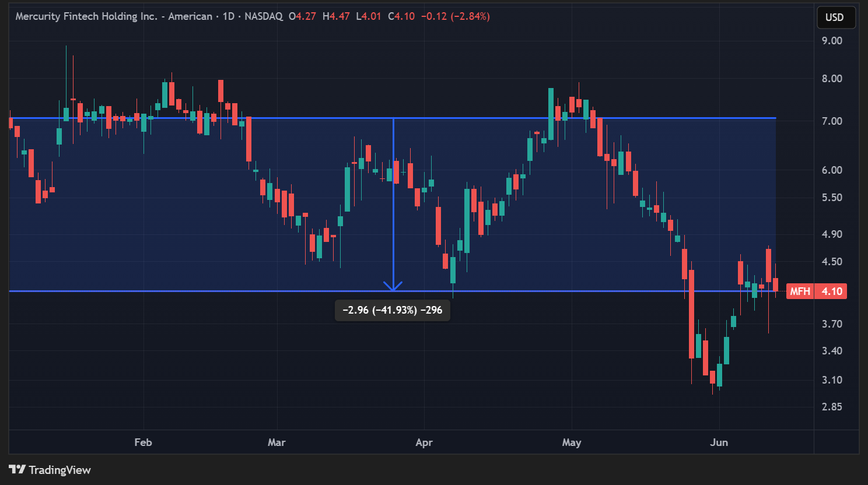This screenshot has width=868, height=485.
Task: Click the Mar label on time axis
Action: (x=276, y=442)
